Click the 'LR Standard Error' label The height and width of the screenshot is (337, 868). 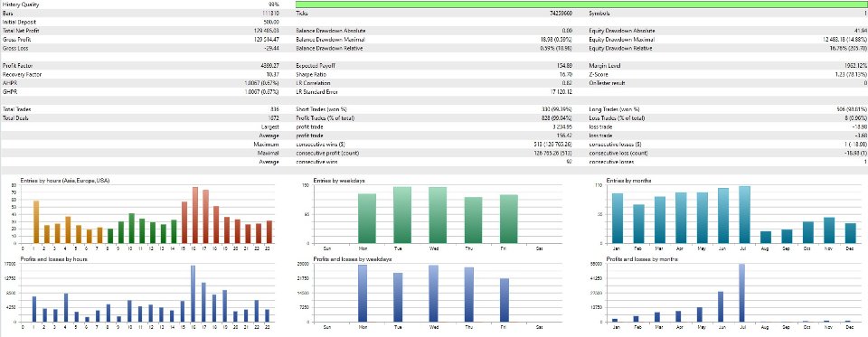[x=318, y=92]
